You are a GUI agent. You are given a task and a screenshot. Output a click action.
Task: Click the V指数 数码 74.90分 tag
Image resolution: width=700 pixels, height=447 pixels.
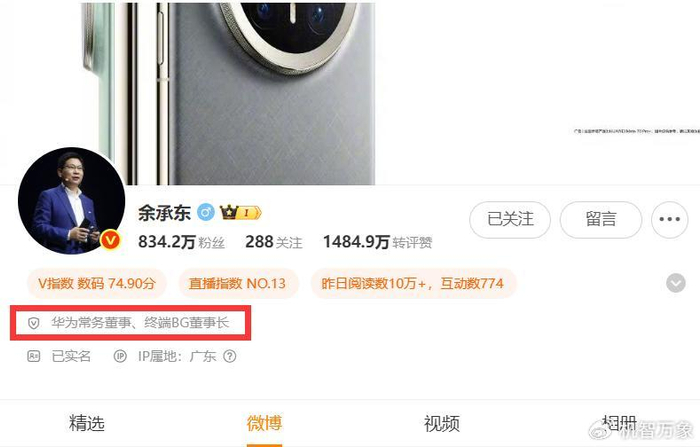click(97, 283)
